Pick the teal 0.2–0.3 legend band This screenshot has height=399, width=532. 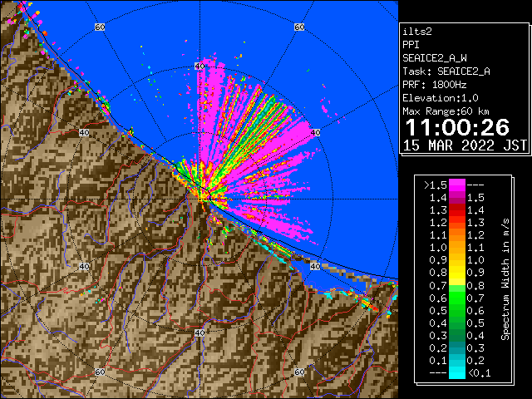click(x=457, y=347)
